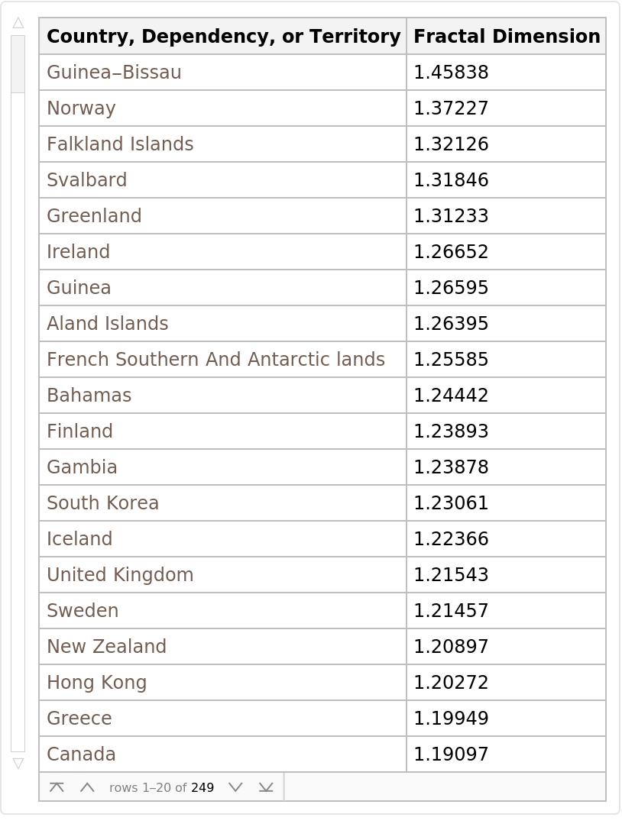Click the Country, Dependency, or Territory header
Image resolution: width=622 pixels, height=840 pixels.
pos(223,37)
